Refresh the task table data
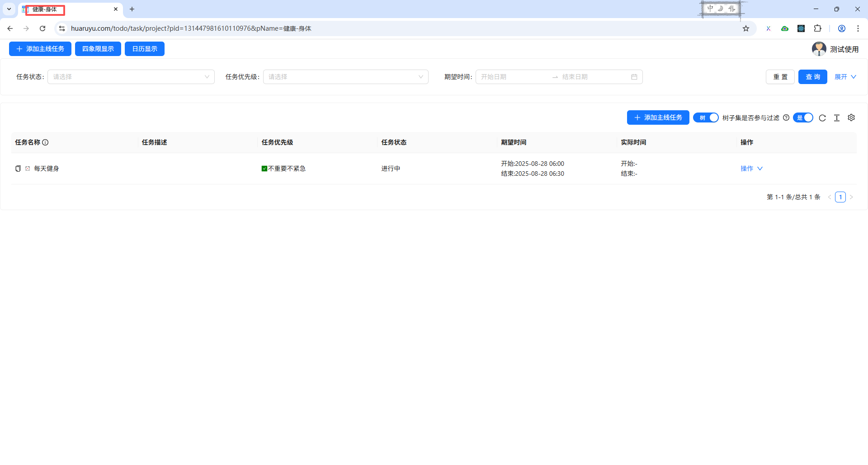Viewport: 868px width, 465px height. coord(822,117)
